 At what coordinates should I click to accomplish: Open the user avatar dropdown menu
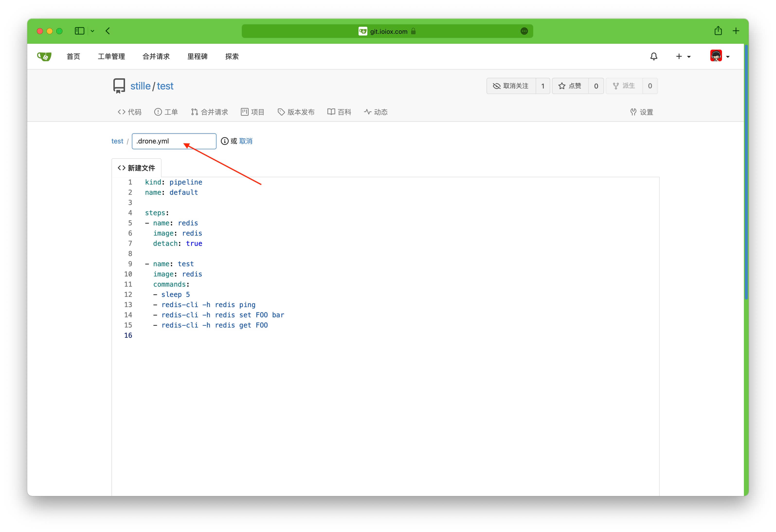click(x=720, y=56)
